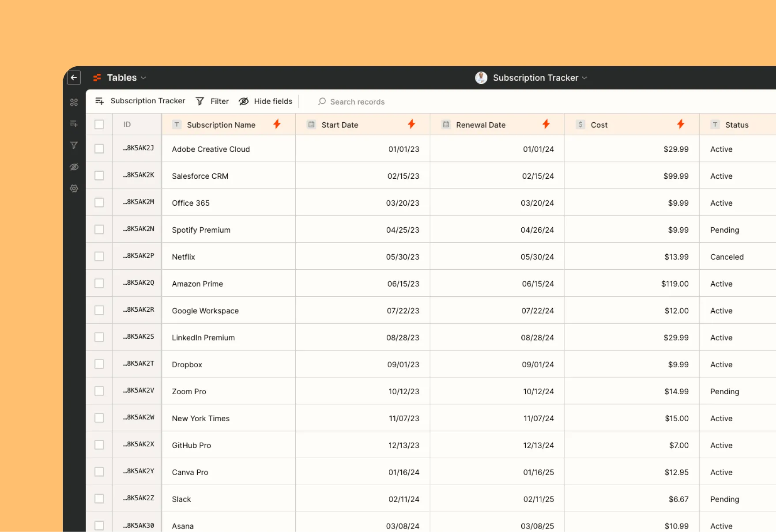Click the add field icon in the left sidebar
776x532 pixels.
74,124
